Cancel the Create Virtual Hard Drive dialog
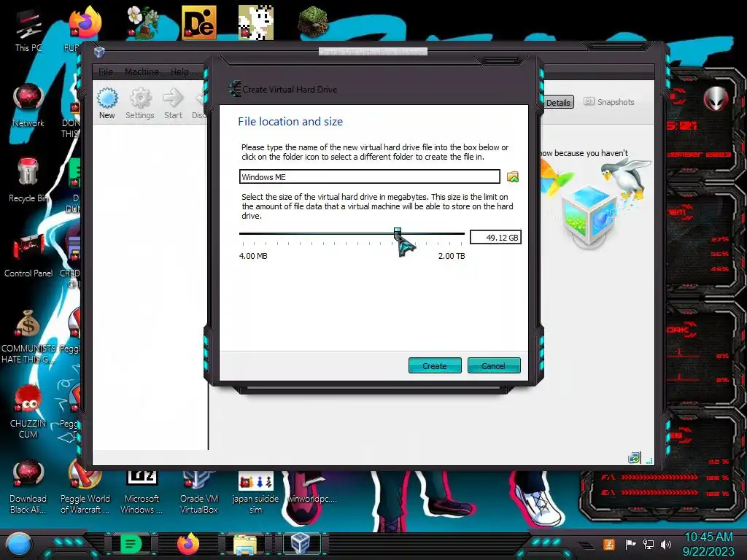Viewport: 747px width, 560px height. (494, 366)
